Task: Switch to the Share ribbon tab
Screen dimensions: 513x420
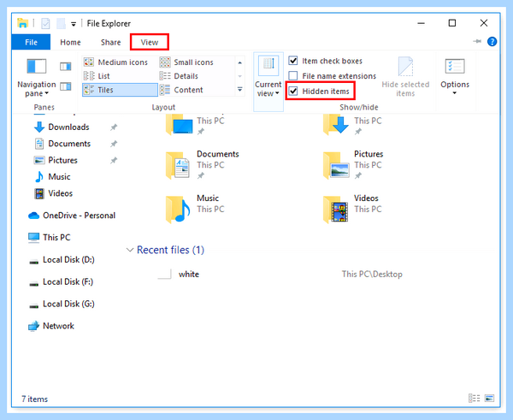Action: coord(110,42)
